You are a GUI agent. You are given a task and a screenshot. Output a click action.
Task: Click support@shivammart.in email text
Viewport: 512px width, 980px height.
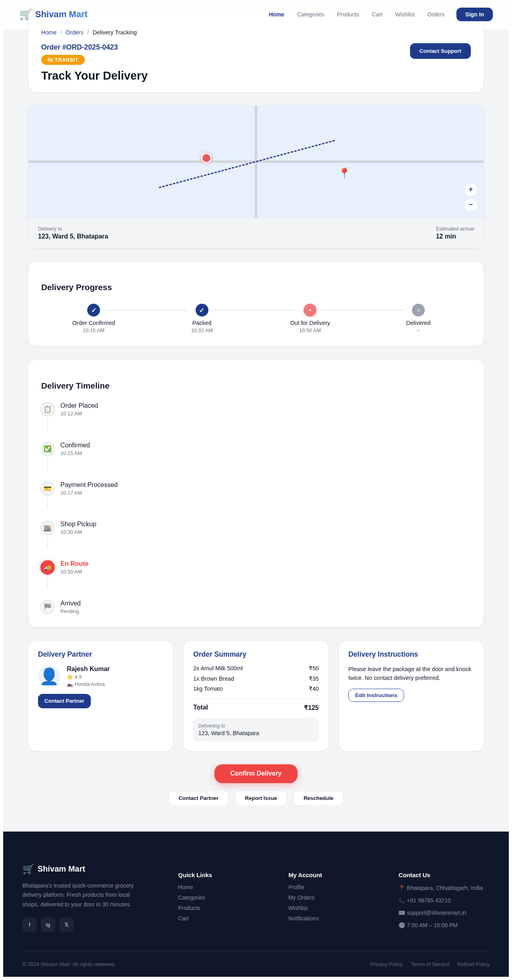[436, 913]
